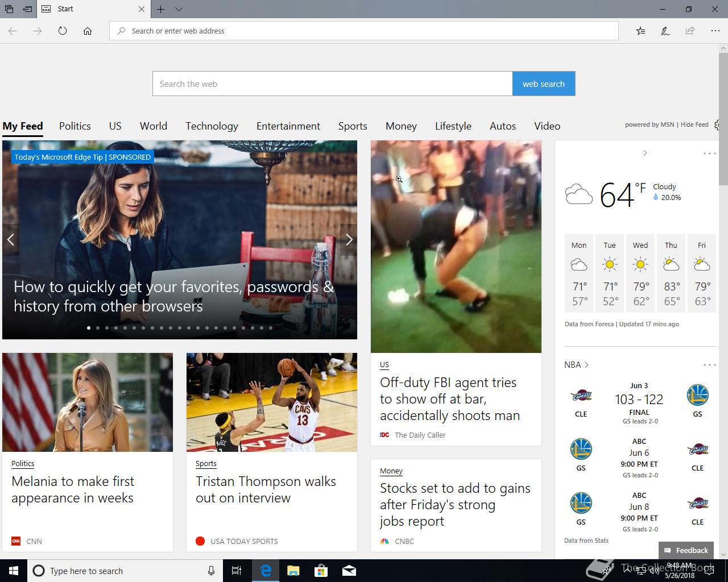This screenshot has height=582, width=728.
Task: Open Melania first appearance article
Action: pyautogui.click(x=73, y=489)
